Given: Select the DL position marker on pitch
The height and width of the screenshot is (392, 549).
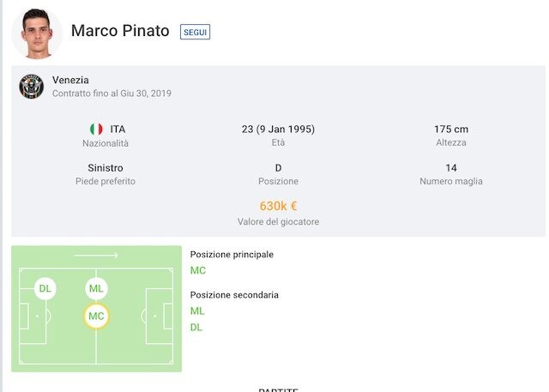Looking at the screenshot, I should pyautogui.click(x=45, y=289).
